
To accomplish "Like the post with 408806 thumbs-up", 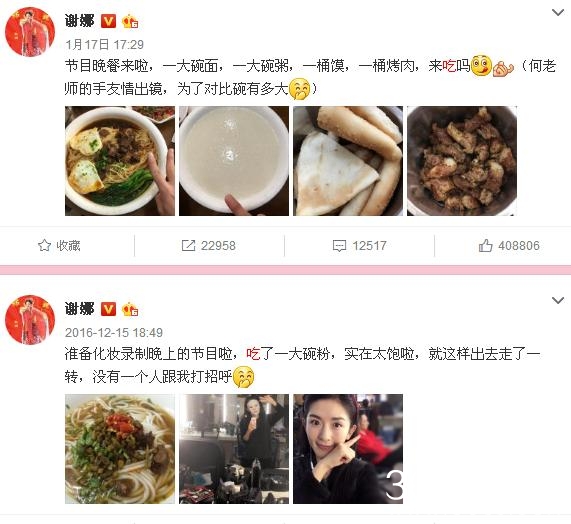I will coord(485,245).
